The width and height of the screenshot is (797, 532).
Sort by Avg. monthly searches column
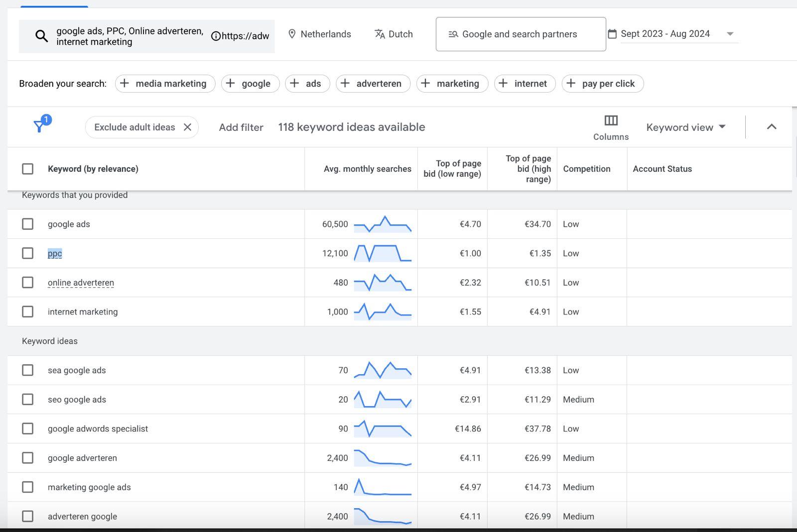pos(368,169)
